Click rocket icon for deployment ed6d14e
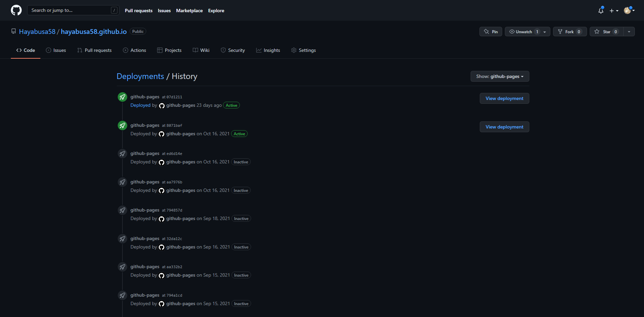Image resolution: width=644 pixels, height=317 pixels. click(122, 154)
